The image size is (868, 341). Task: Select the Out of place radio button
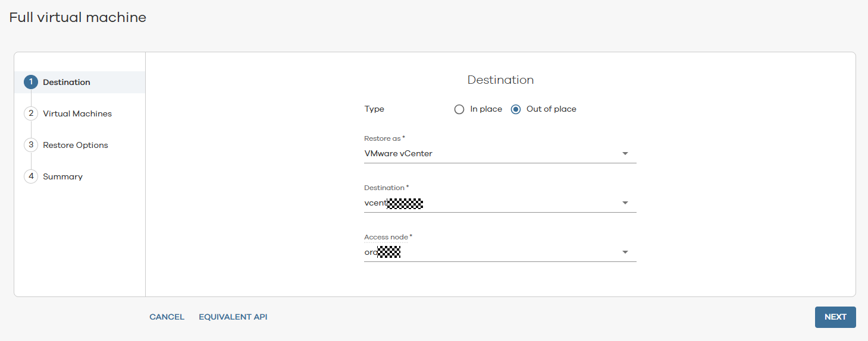(516, 109)
